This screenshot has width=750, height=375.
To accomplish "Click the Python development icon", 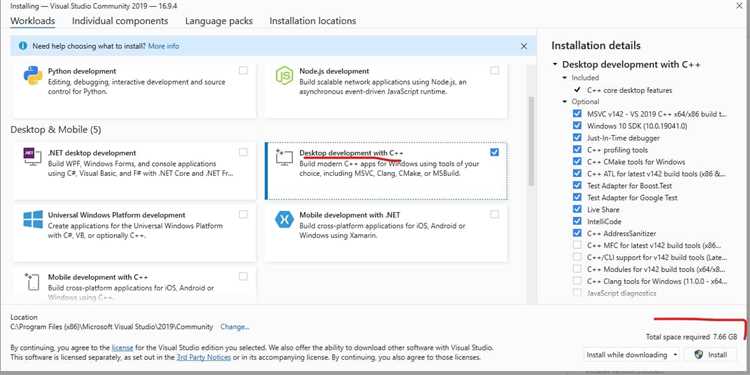I will pyautogui.click(x=33, y=76).
